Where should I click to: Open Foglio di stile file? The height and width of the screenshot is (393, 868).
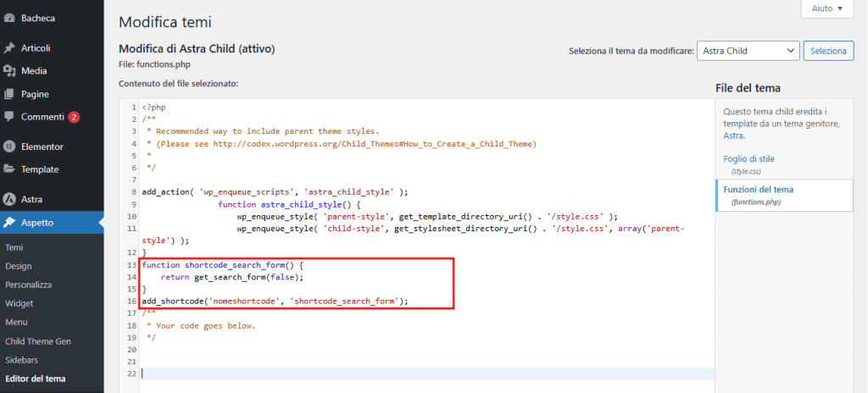click(x=748, y=159)
